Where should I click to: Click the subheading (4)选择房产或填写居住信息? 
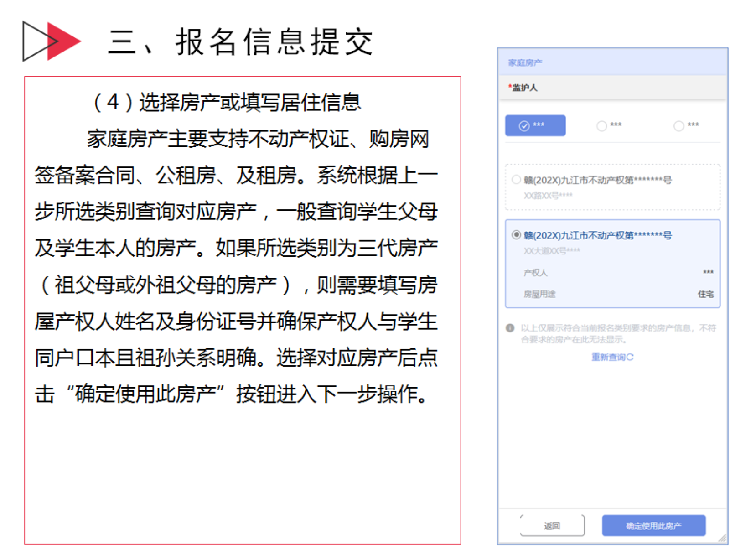pos(227,102)
